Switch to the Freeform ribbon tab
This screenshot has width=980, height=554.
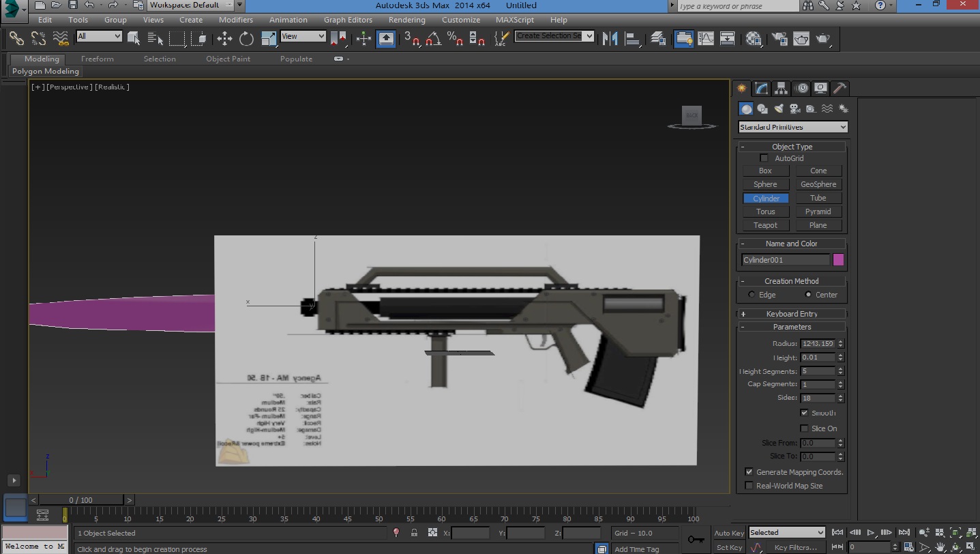click(x=98, y=59)
